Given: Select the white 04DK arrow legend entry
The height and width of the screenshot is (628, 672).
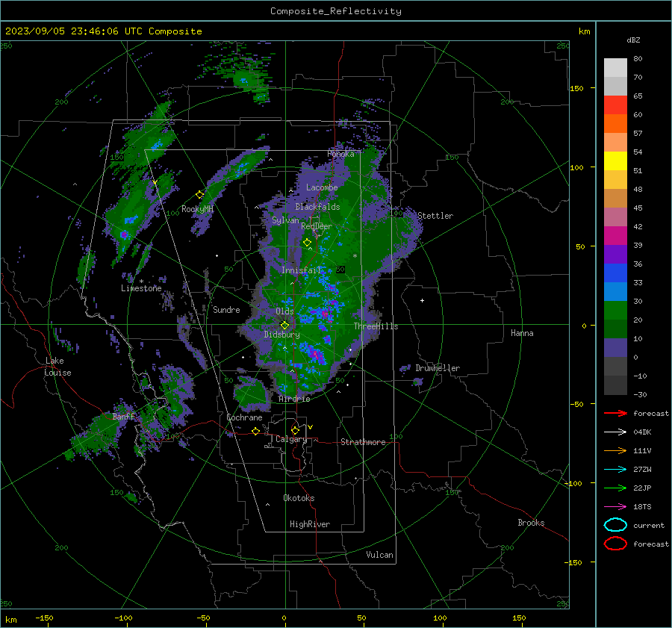Looking at the screenshot, I should coord(615,432).
